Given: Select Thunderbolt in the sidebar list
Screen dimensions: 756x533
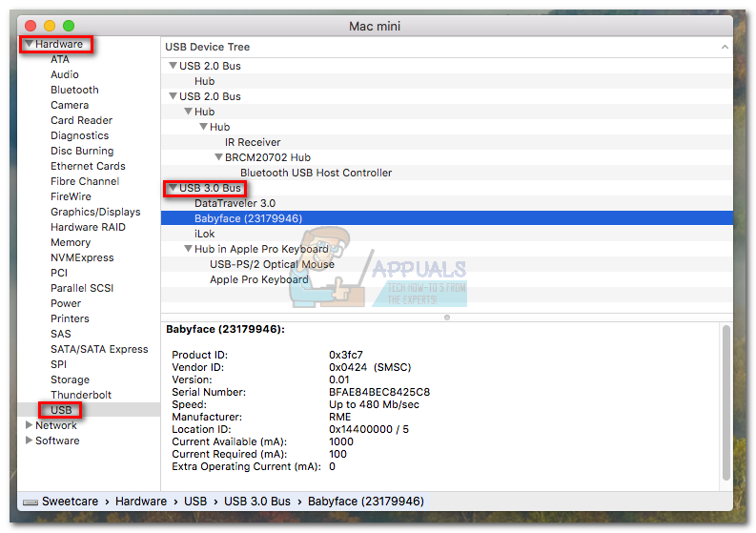Looking at the screenshot, I should pos(81,395).
